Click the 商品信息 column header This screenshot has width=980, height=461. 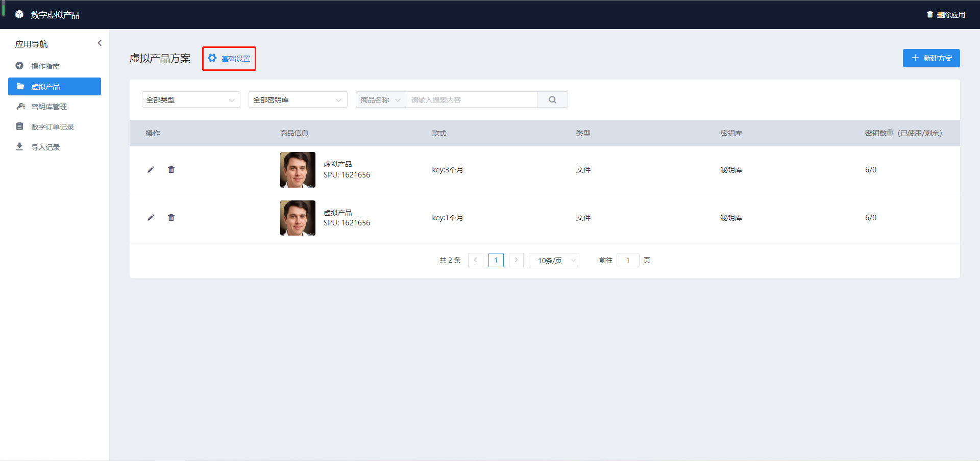tap(294, 133)
